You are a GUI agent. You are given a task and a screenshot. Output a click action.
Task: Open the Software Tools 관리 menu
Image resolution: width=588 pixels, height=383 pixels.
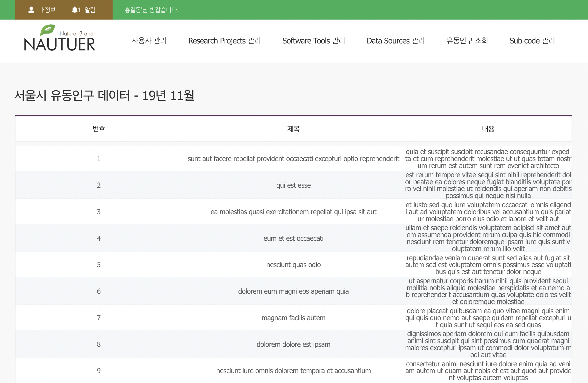tap(313, 41)
